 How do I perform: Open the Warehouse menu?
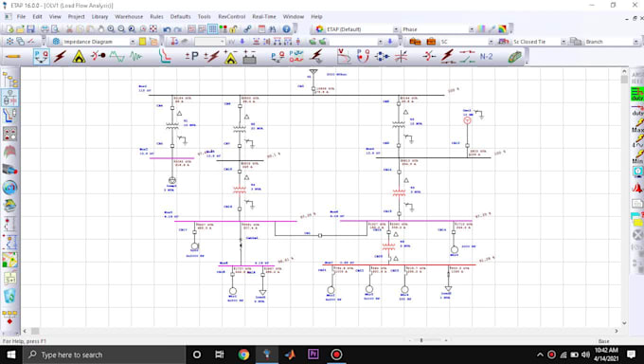(x=129, y=16)
